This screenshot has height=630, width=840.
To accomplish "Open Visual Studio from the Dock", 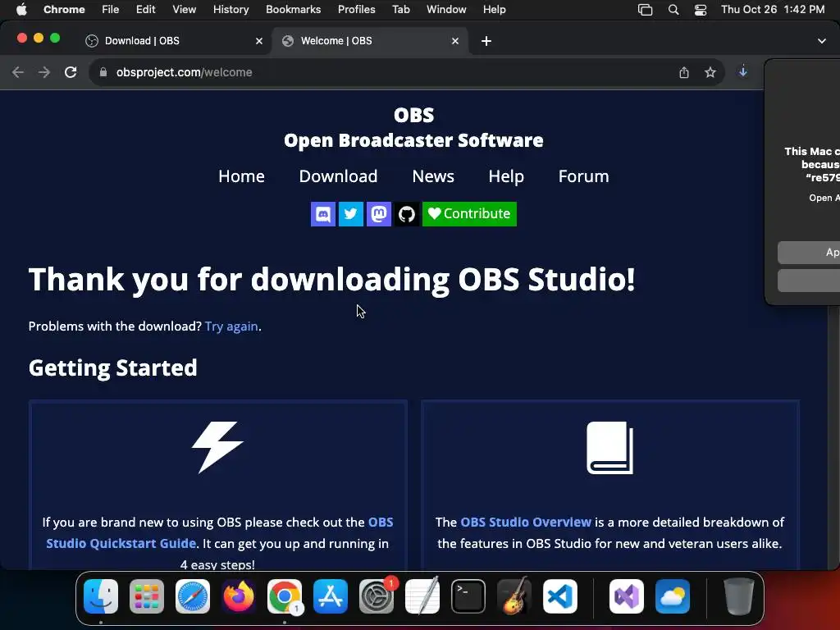I will coord(627,596).
